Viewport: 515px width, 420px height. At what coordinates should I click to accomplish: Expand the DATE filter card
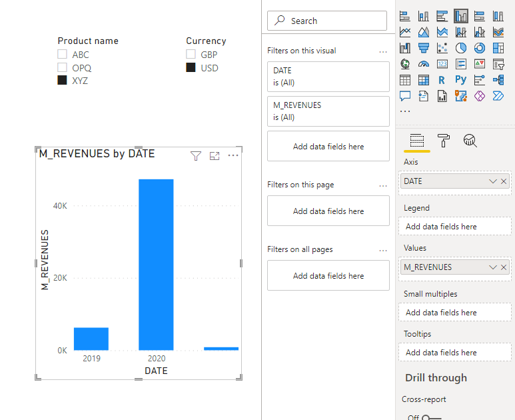click(328, 77)
